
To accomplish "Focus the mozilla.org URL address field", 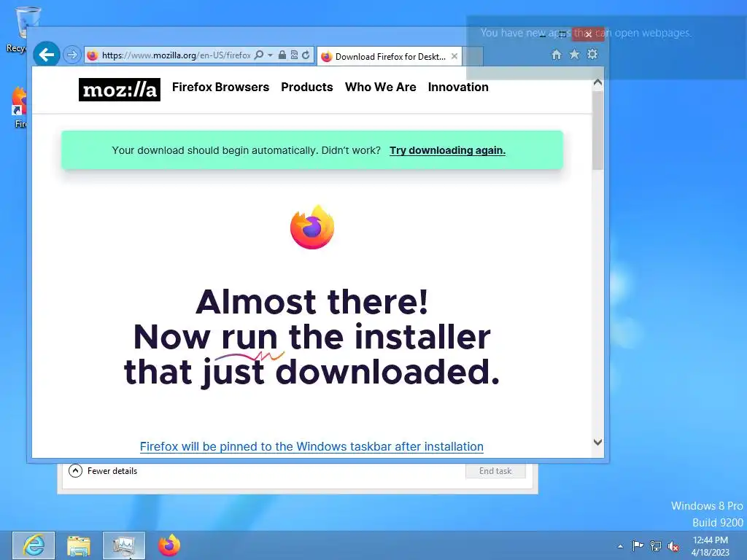I will point(176,55).
